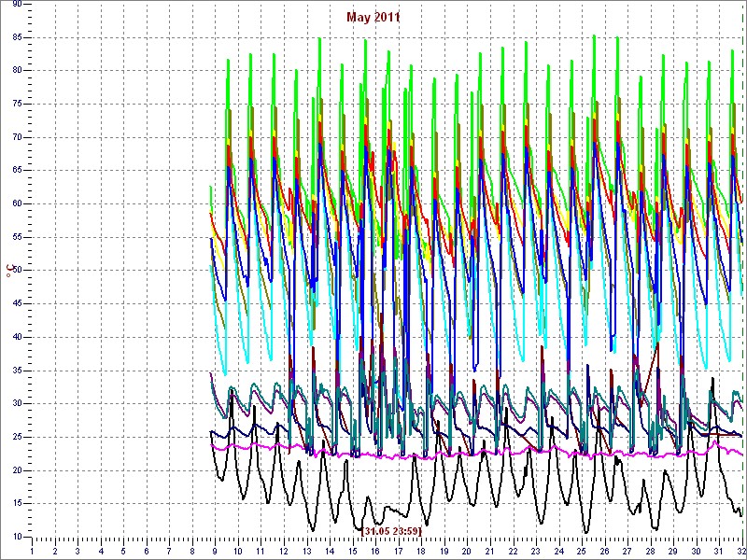Select day 25 on the date axis
747x560 pixels.
point(581,552)
